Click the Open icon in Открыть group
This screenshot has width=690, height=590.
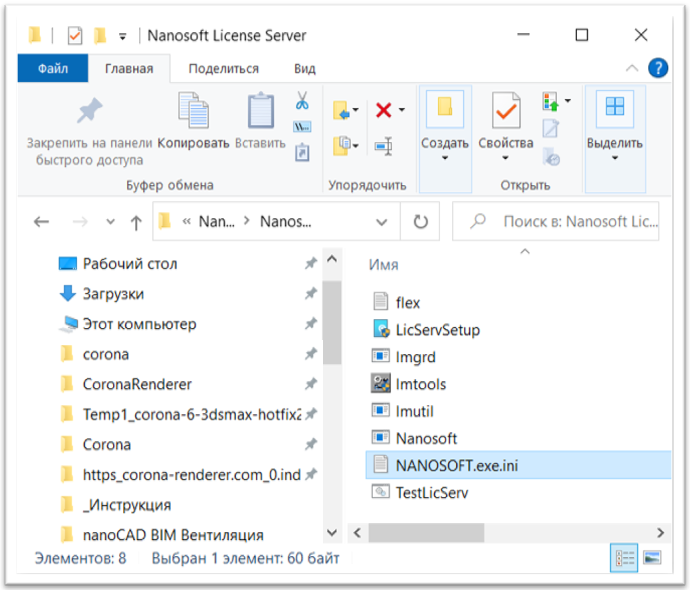pyautogui.click(x=551, y=101)
